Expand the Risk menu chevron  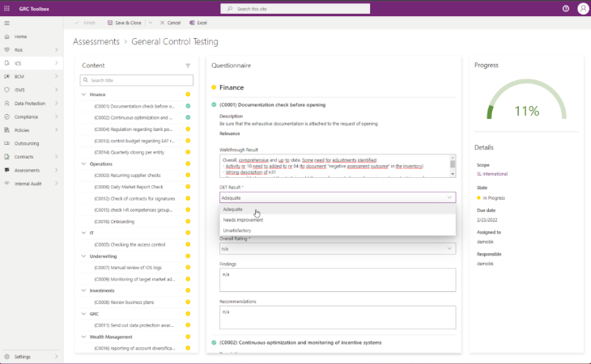click(57, 49)
